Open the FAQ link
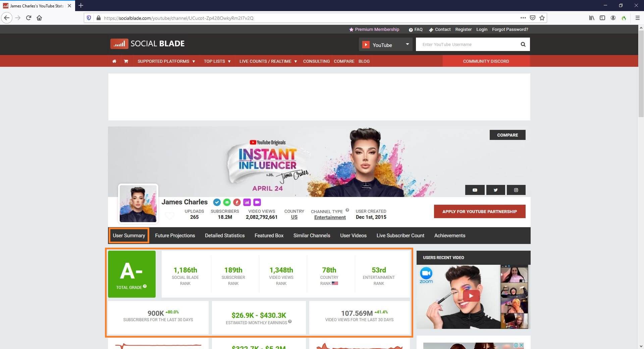Image resolution: width=644 pixels, height=349 pixels. click(416, 30)
